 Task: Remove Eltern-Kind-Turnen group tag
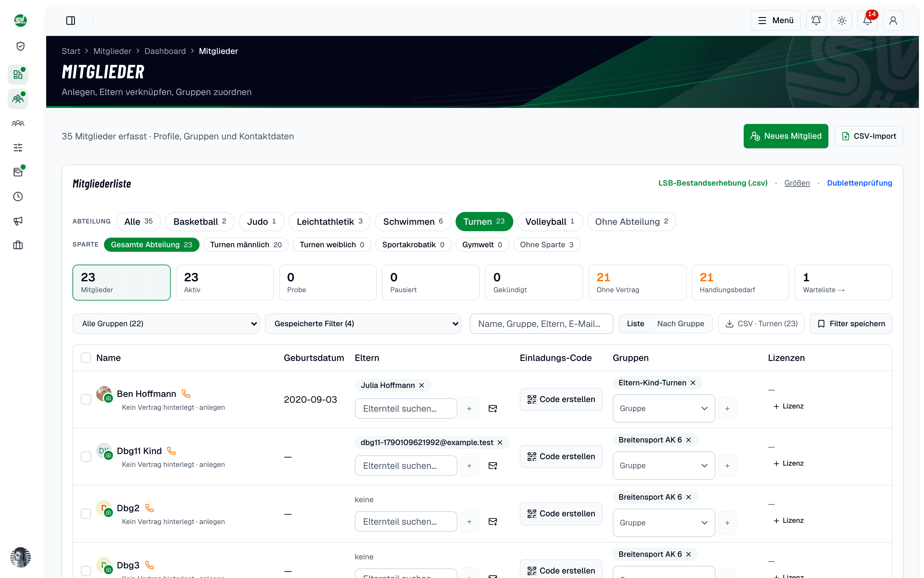[693, 383]
